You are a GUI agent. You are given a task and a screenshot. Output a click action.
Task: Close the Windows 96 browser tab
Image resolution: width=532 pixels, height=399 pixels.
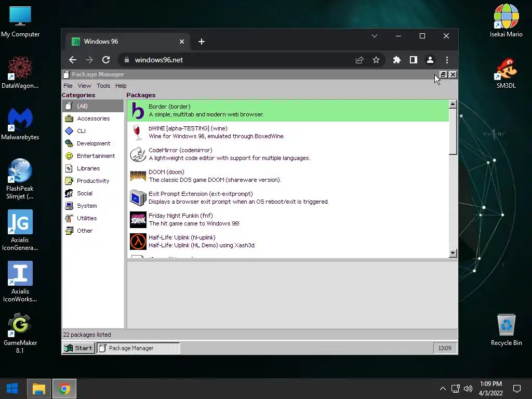(182, 42)
